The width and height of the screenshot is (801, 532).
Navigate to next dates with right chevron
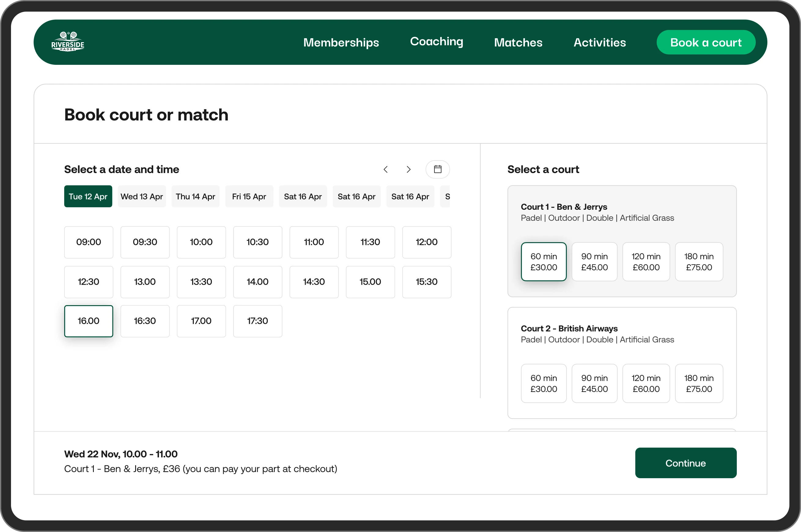pos(408,169)
